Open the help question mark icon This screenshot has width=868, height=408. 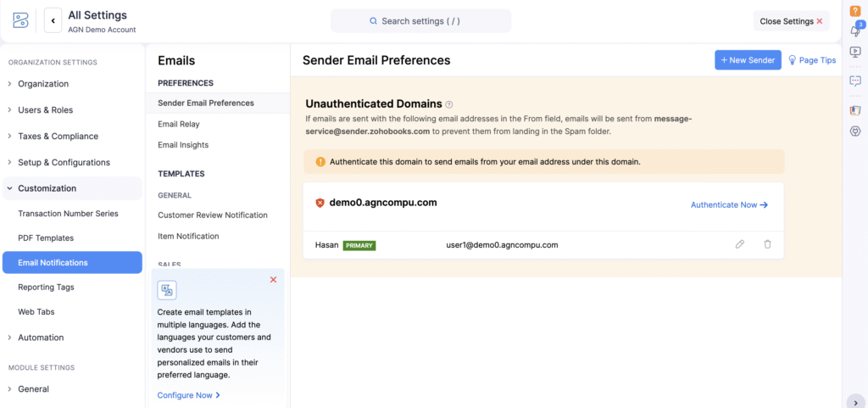(x=854, y=10)
